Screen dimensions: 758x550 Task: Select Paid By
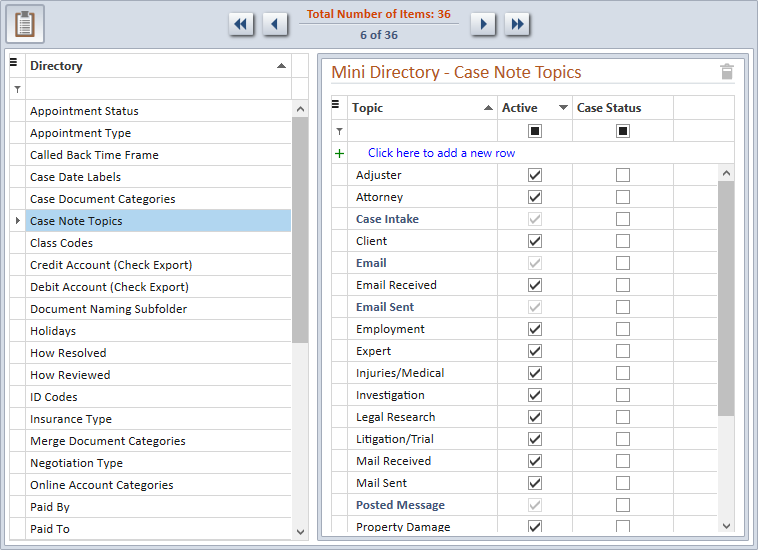(x=158, y=507)
